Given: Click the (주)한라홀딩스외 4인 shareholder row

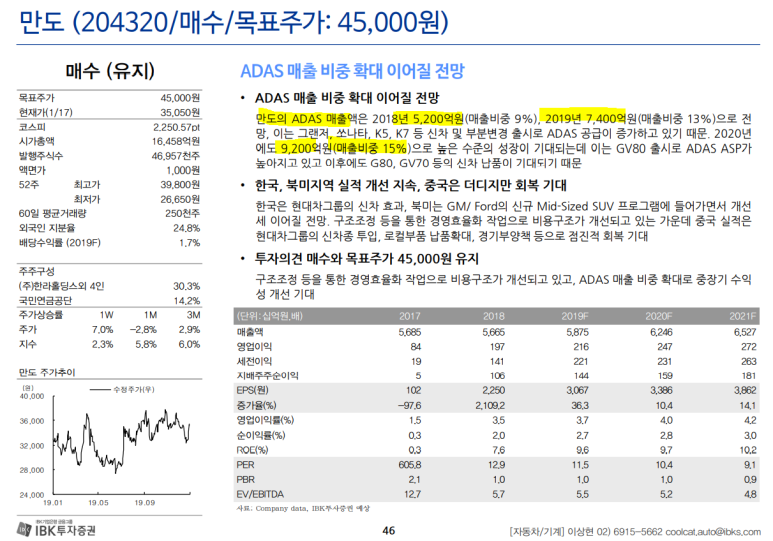Looking at the screenshot, I should [109, 286].
